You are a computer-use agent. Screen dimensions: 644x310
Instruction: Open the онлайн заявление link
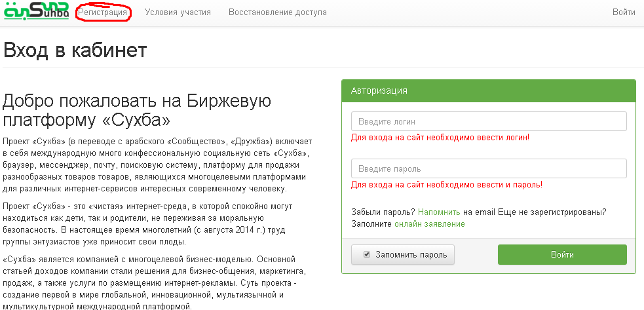(x=430, y=224)
